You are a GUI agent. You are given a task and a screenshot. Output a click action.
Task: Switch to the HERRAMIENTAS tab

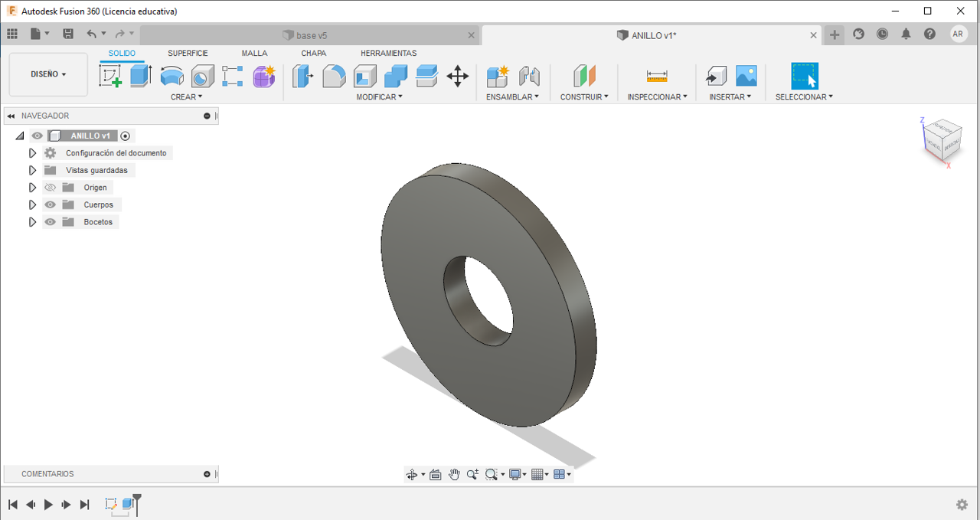click(388, 54)
